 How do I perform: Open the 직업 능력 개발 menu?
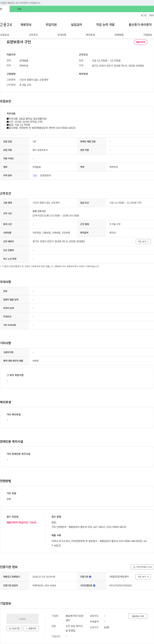coord(105,25)
